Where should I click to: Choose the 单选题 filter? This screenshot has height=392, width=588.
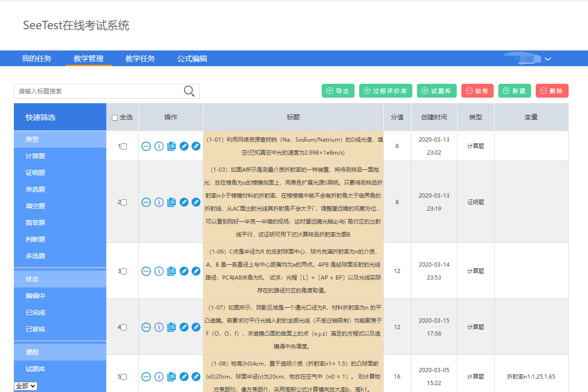36,189
